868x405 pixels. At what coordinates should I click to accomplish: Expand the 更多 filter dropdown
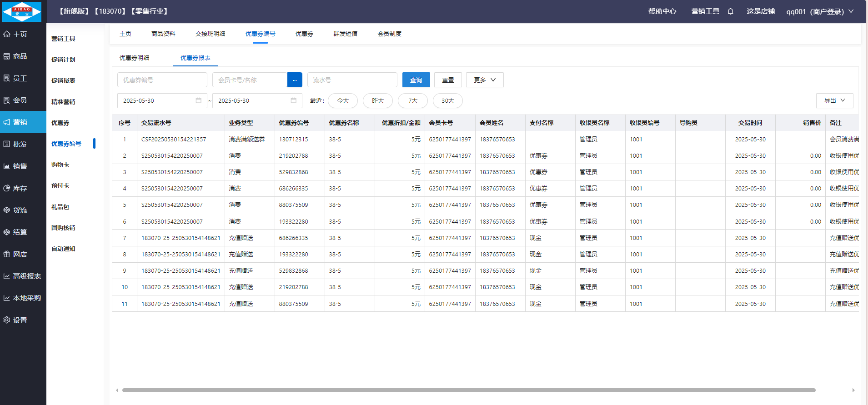tap(484, 80)
